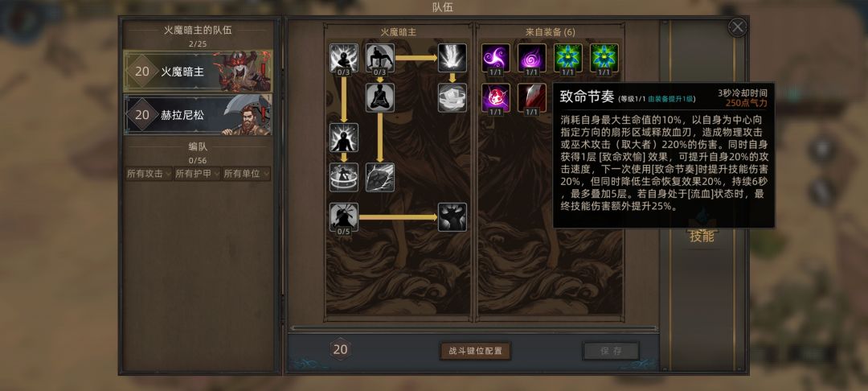This screenshot has width=868, height=391.
Task: Click the purple triple-swirl equipment skill
Action: coord(495,58)
